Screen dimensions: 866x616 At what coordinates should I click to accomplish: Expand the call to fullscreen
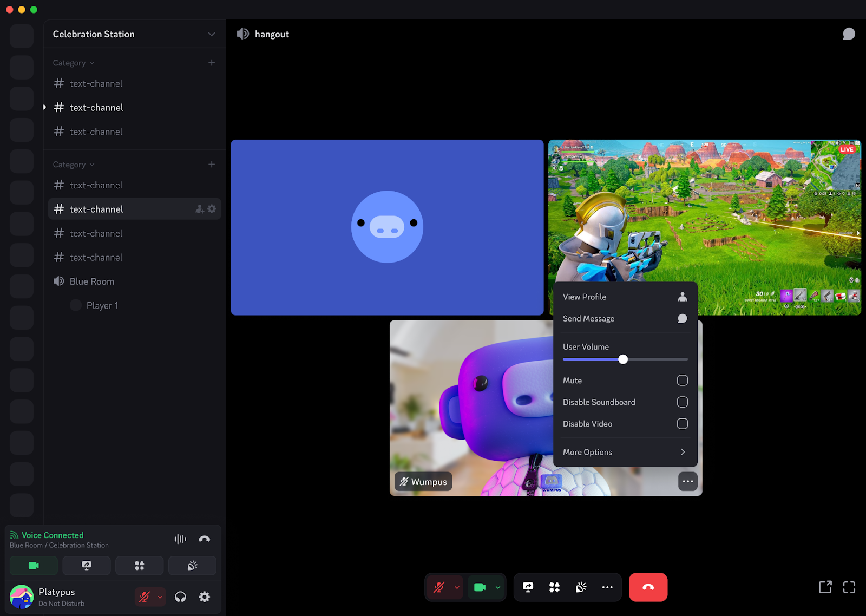click(849, 587)
